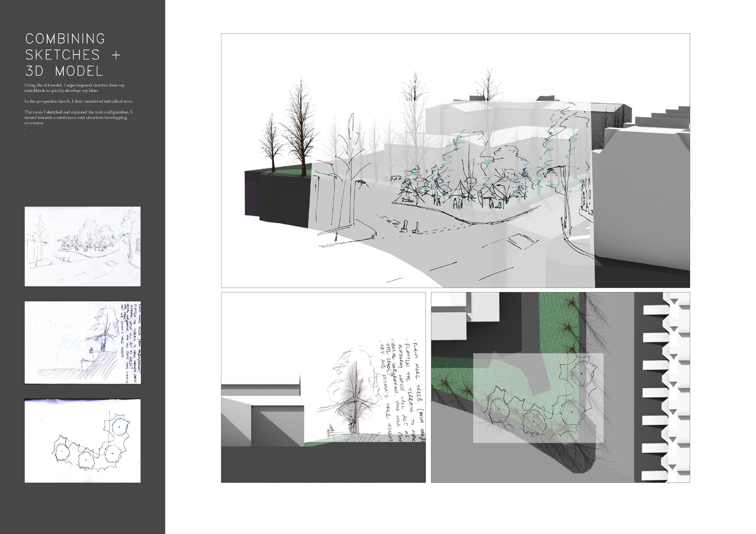Open the perspective street sketch thumbnail

click(x=83, y=246)
